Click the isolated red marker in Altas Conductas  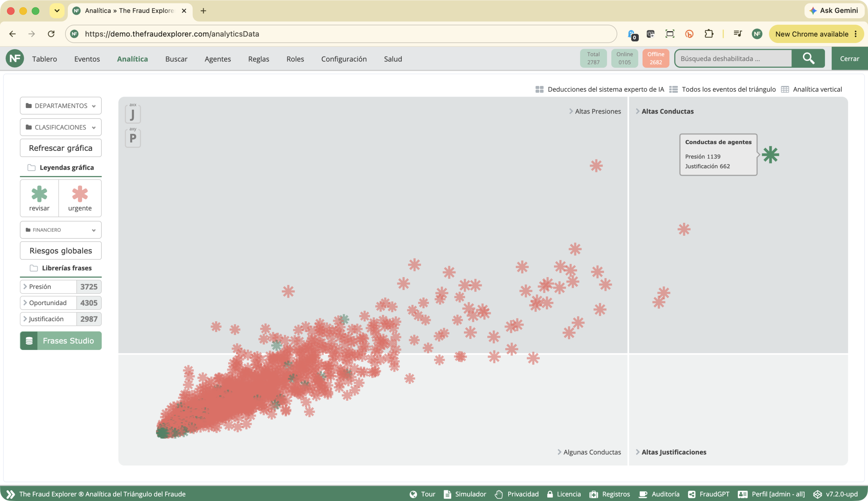(x=684, y=229)
